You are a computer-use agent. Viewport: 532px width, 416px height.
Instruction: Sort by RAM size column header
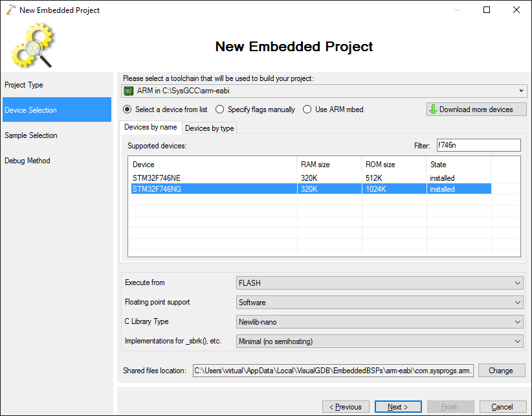pos(329,165)
